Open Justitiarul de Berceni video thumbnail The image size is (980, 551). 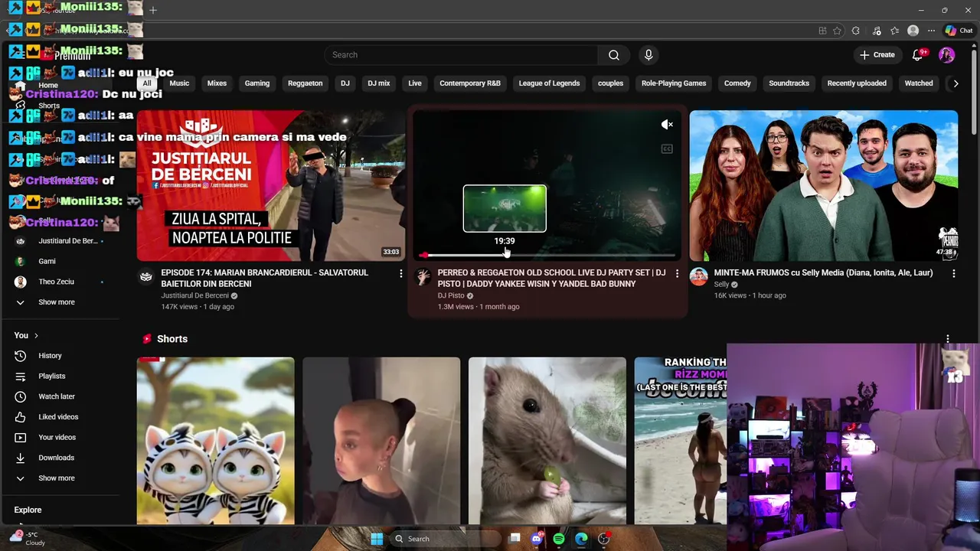tap(271, 186)
